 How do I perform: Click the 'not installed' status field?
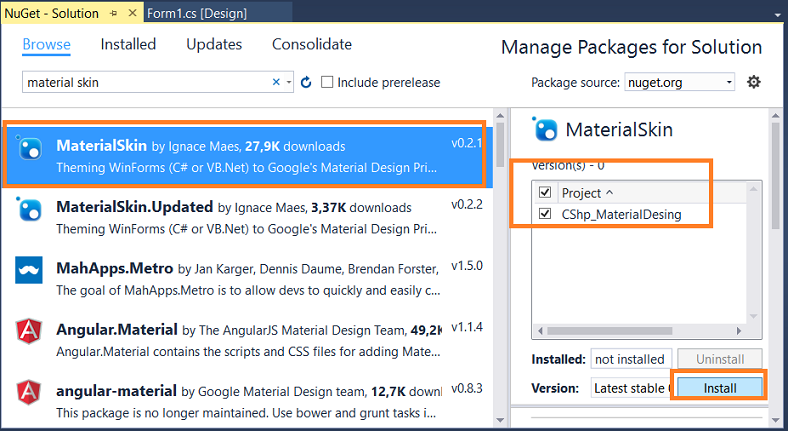[x=631, y=359]
